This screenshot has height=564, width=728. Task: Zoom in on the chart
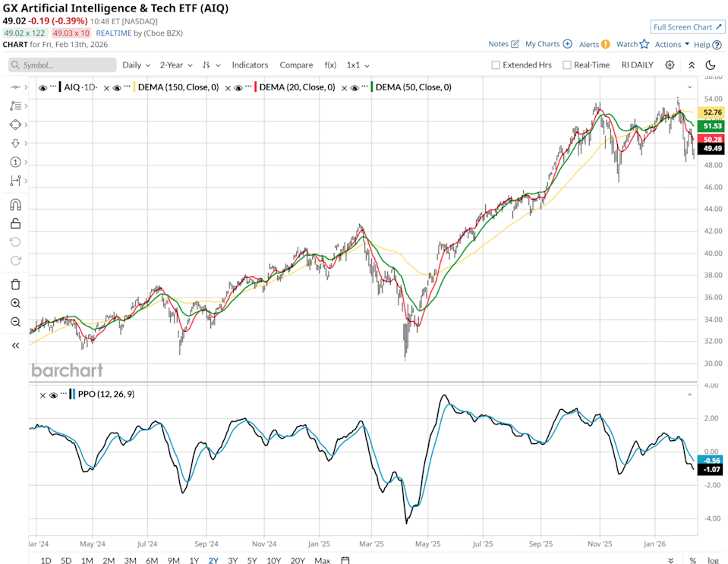pyautogui.click(x=15, y=303)
